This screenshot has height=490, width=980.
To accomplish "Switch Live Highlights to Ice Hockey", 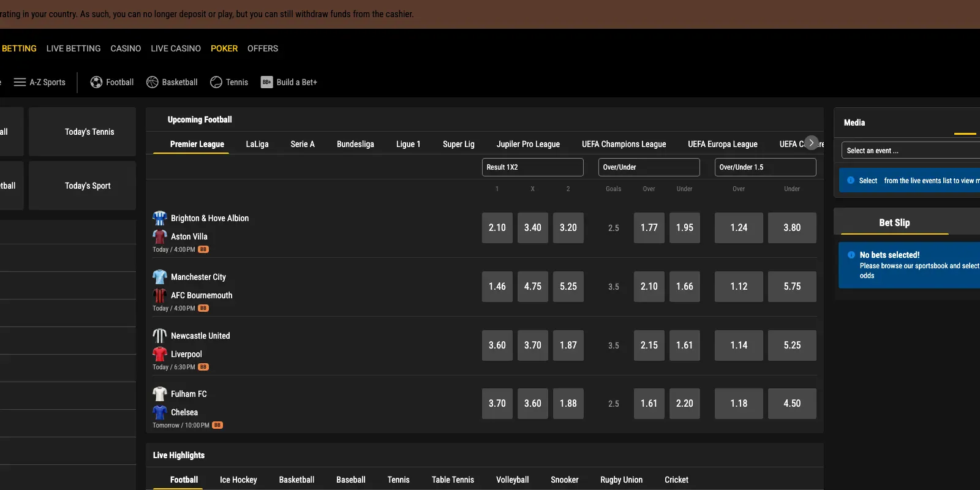I will (x=238, y=480).
